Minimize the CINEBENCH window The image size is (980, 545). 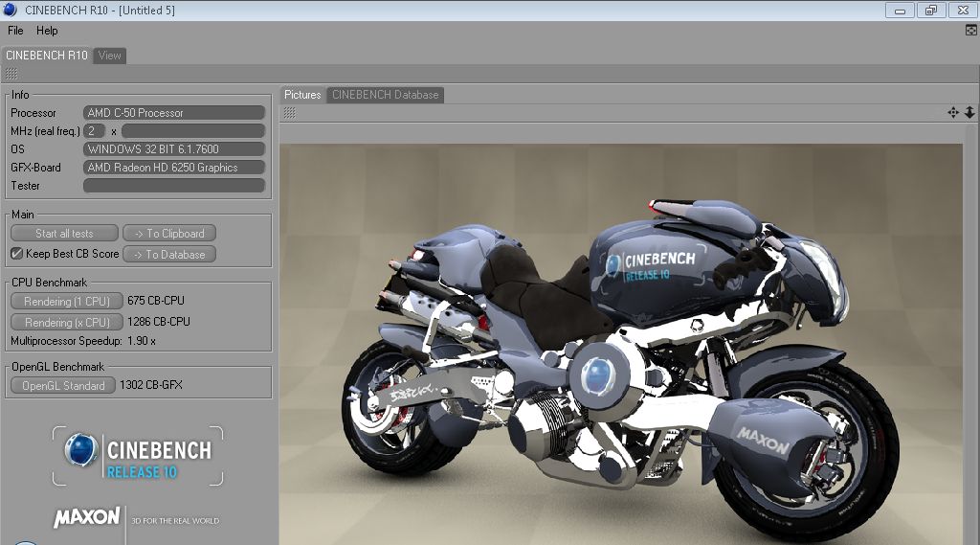900,10
